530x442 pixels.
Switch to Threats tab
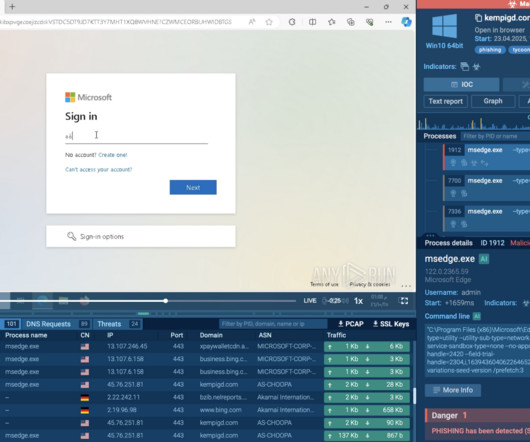118,324
